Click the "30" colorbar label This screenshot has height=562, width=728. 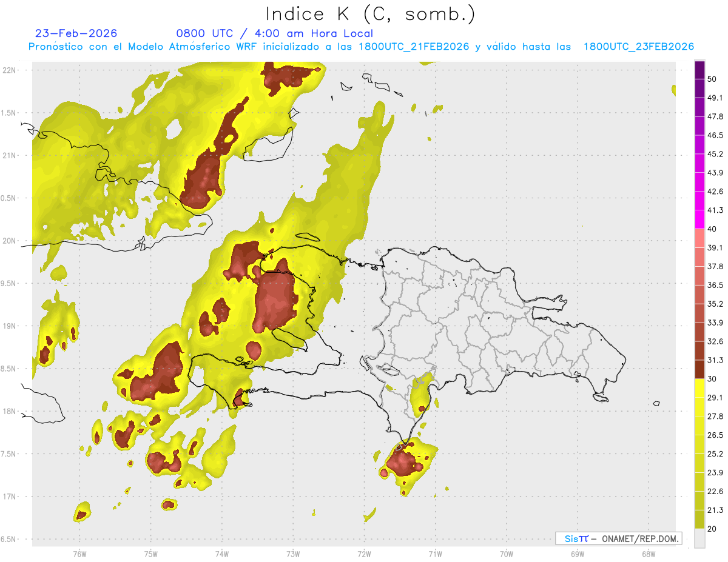pos(712,379)
